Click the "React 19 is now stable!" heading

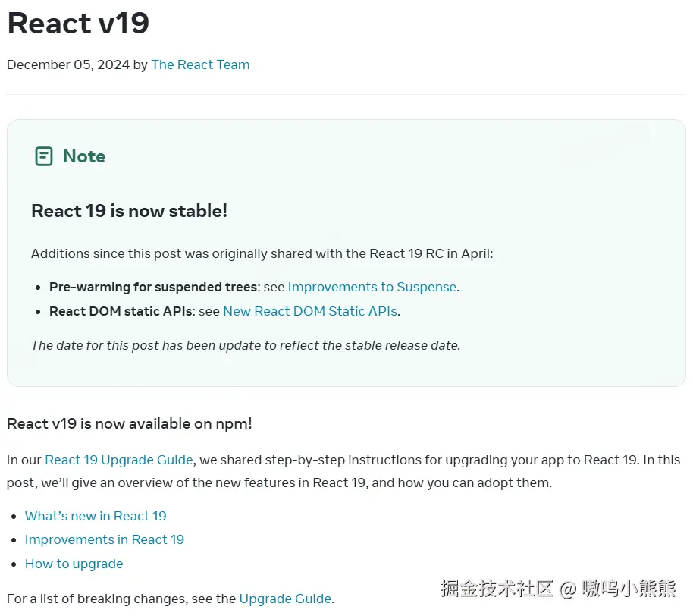[129, 211]
